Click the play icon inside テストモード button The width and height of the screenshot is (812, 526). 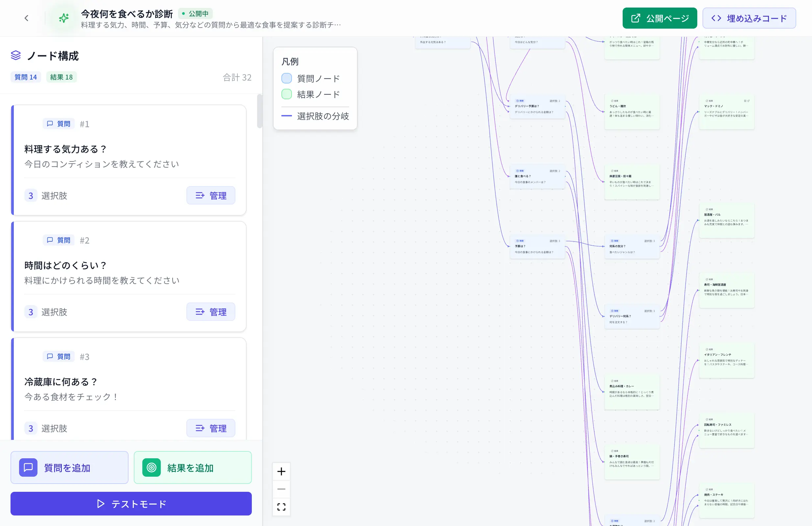101,504
